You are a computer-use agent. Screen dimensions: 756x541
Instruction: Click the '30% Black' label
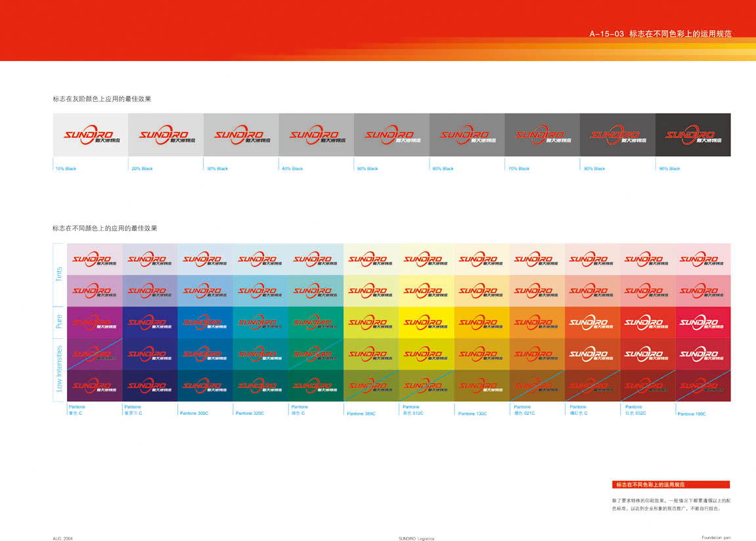(x=217, y=169)
